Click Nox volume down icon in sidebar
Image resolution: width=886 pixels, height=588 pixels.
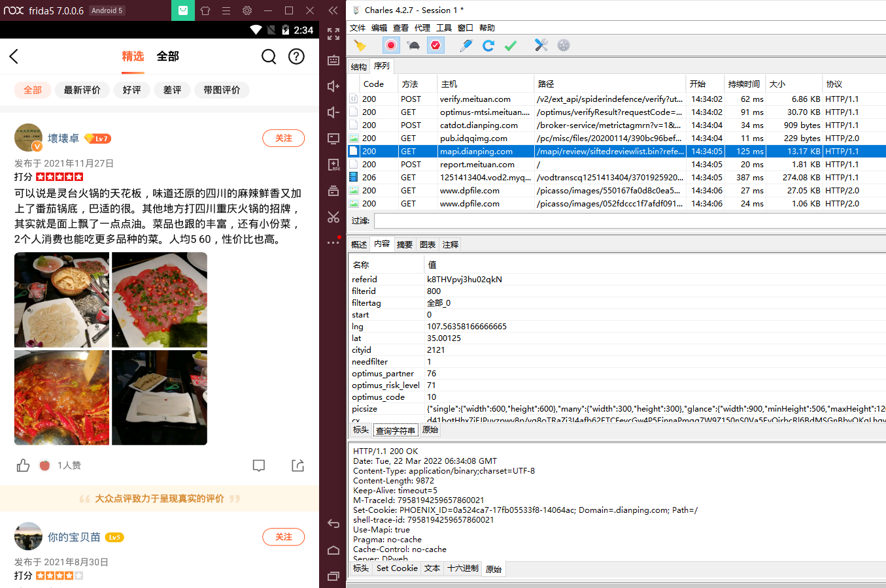coord(333,112)
